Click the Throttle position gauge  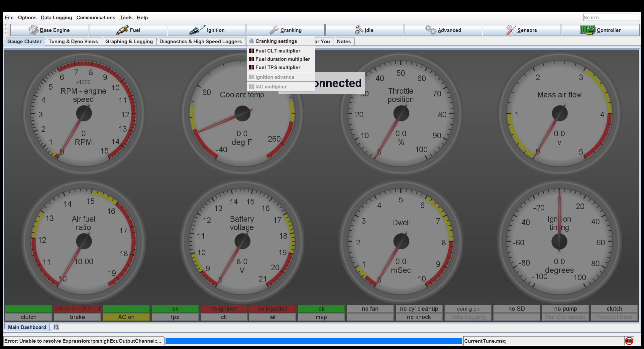click(x=401, y=113)
